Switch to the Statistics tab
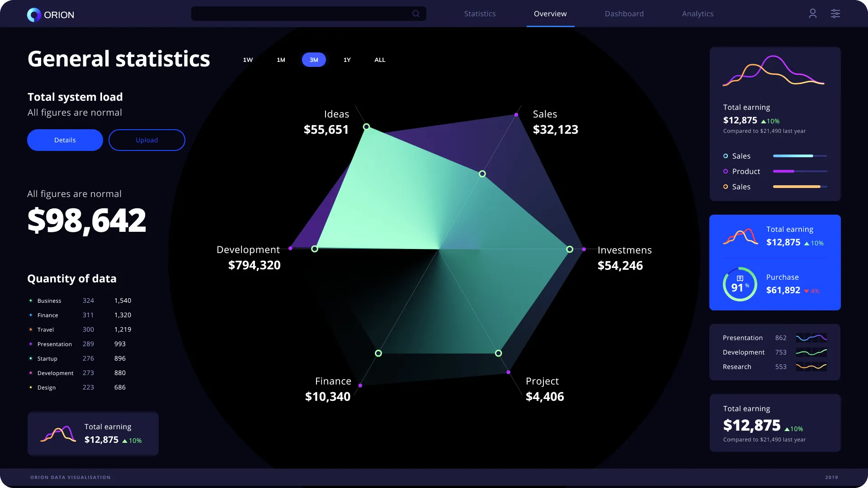868x488 pixels. point(480,14)
